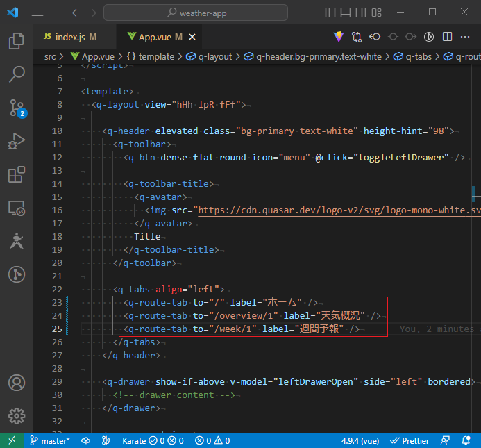Open the Run and Debug view

[16, 141]
